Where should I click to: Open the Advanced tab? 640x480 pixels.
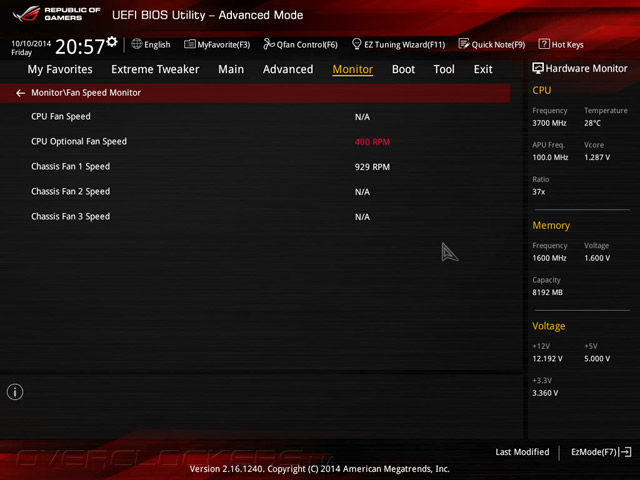tap(288, 69)
